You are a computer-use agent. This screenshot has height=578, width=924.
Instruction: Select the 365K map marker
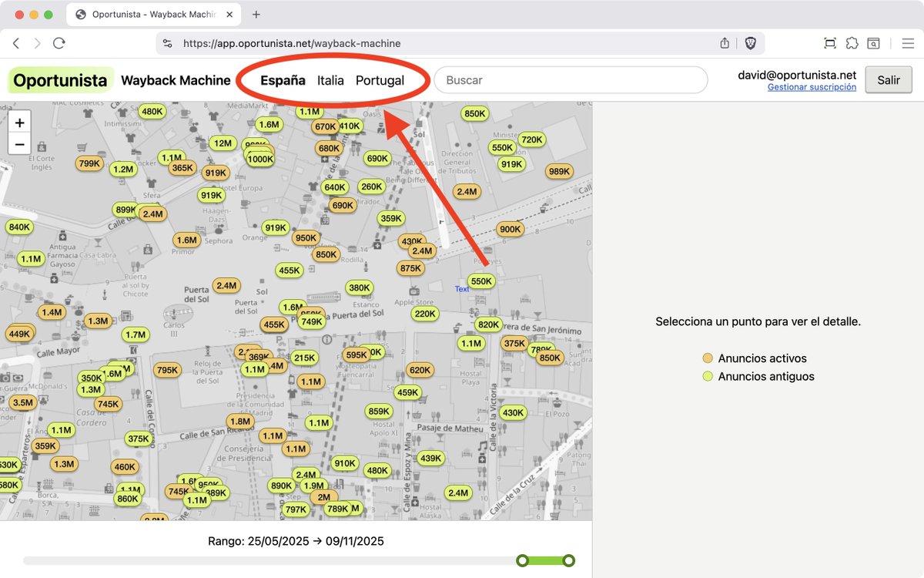(x=182, y=168)
